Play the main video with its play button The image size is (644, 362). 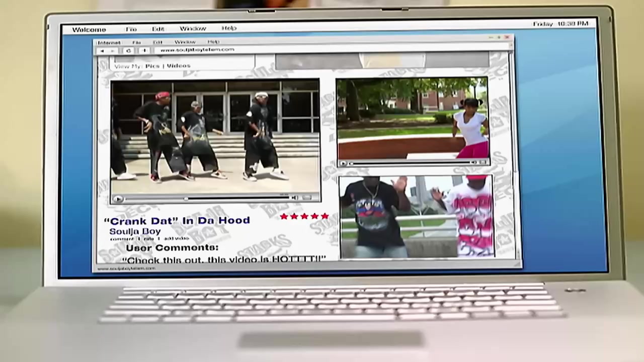(118, 199)
